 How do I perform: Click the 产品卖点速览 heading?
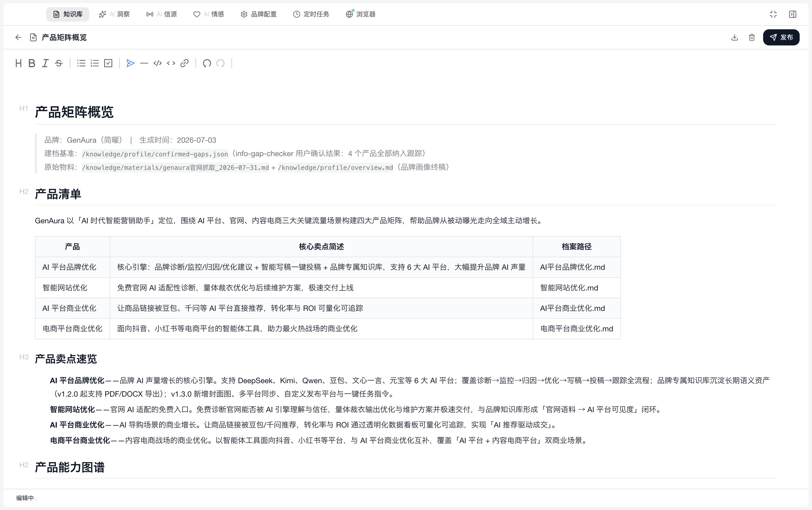(66, 358)
